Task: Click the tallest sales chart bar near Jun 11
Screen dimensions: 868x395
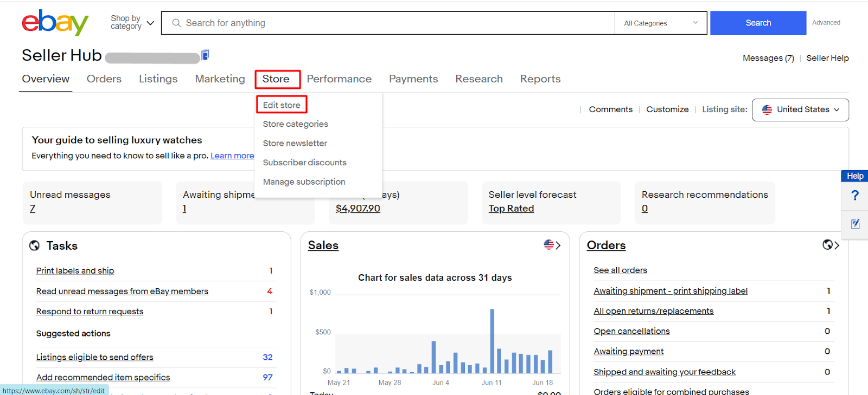Action: [x=492, y=341]
